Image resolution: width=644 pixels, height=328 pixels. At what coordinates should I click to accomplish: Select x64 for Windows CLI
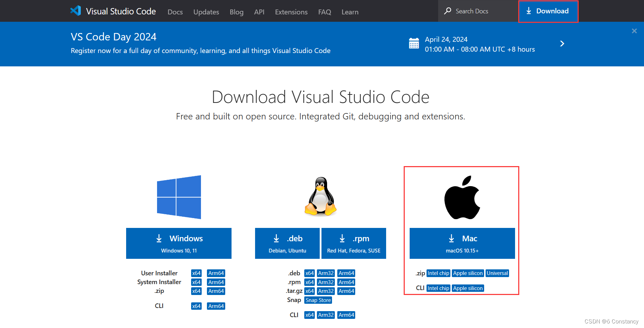(x=196, y=306)
